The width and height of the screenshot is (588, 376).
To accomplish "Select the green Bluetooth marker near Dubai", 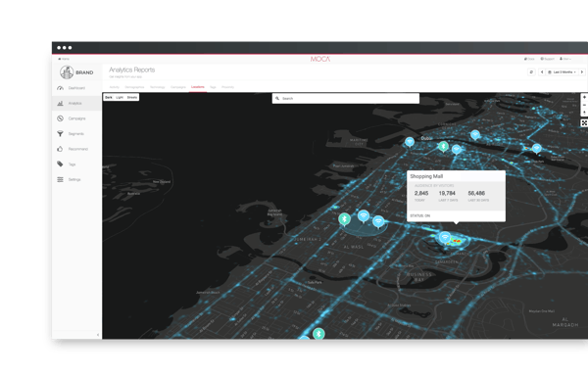I will (443, 146).
